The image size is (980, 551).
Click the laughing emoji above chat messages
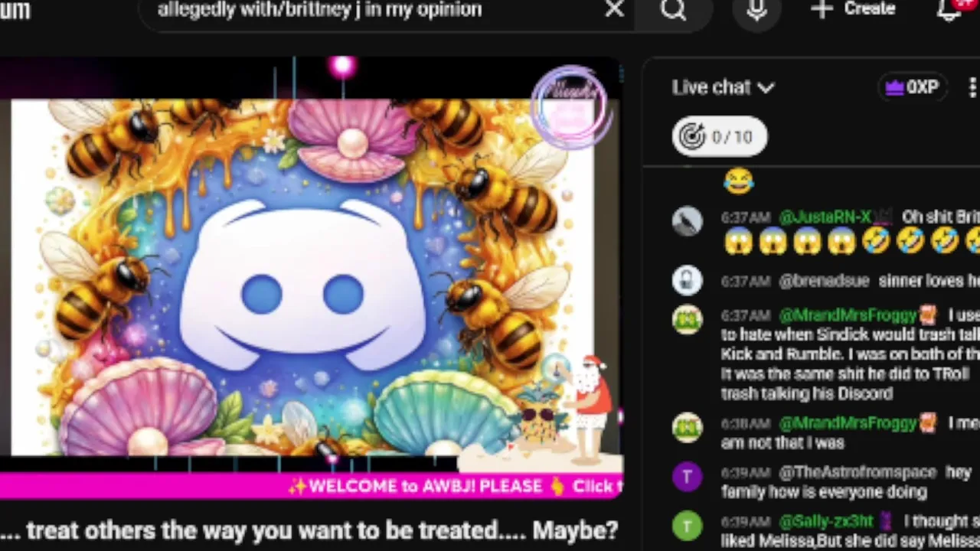(738, 181)
